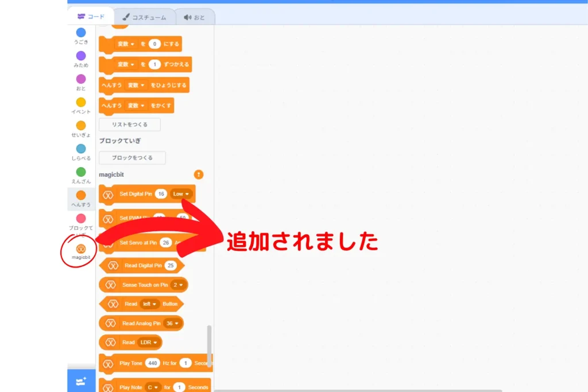The image size is (588, 392).
Task: Open the Low dropdown in Set Digital Pin
Action: tap(181, 194)
